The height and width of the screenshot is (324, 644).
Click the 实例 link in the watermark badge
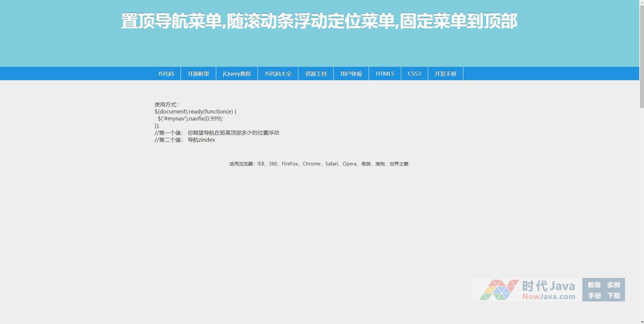(x=613, y=285)
